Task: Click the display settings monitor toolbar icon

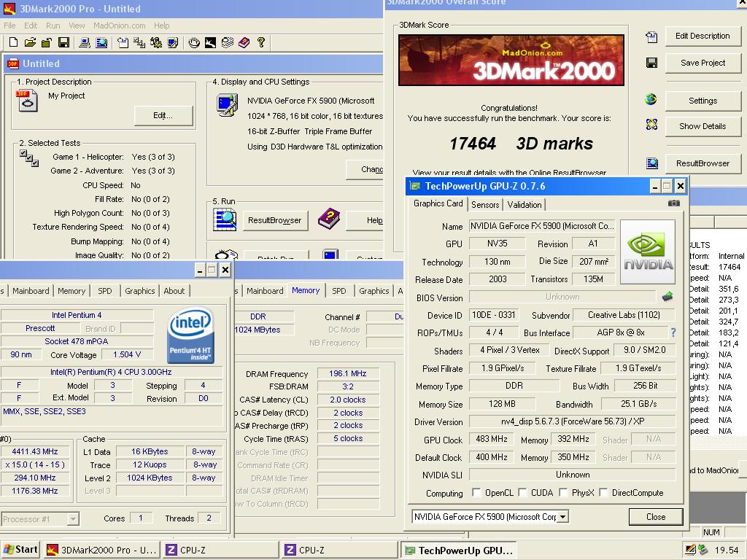Action: (x=172, y=42)
